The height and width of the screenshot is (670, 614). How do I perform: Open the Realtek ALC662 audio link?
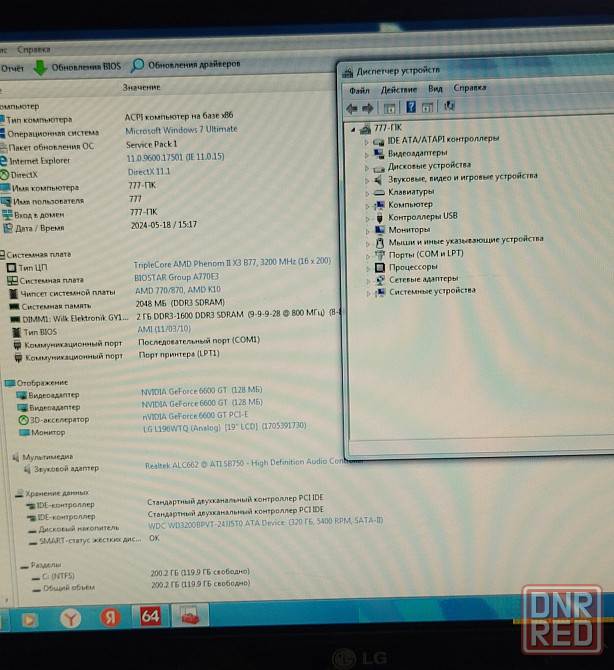[x=254, y=463]
